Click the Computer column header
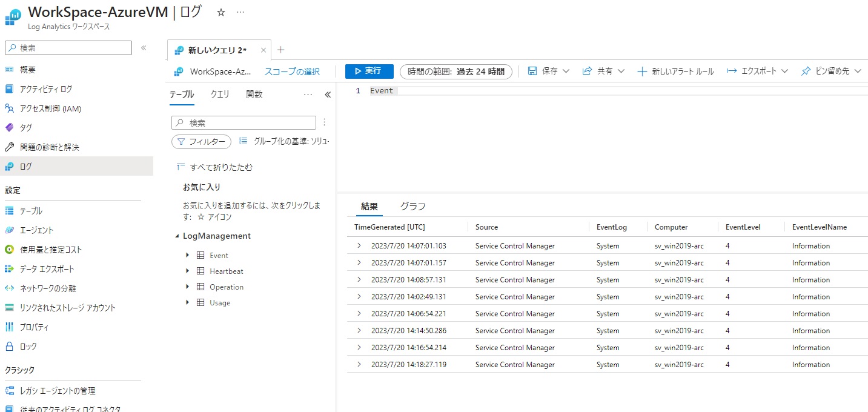The height and width of the screenshot is (412, 868). [x=671, y=227]
